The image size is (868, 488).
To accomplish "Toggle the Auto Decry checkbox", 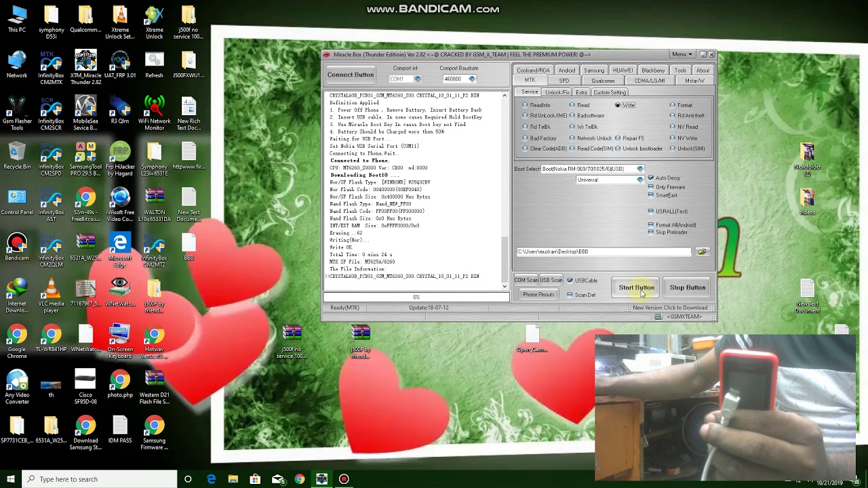I will click(663, 178).
